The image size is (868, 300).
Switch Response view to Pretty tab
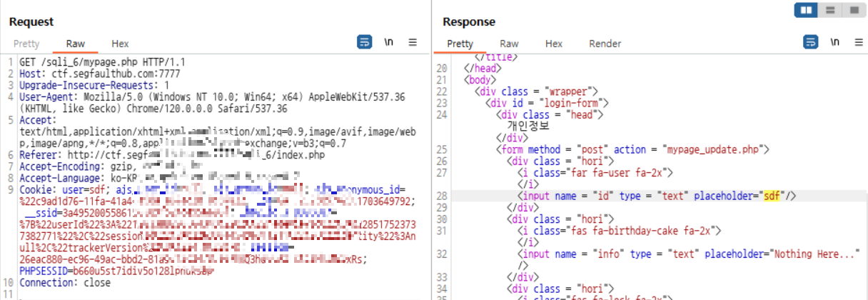click(460, 44)
